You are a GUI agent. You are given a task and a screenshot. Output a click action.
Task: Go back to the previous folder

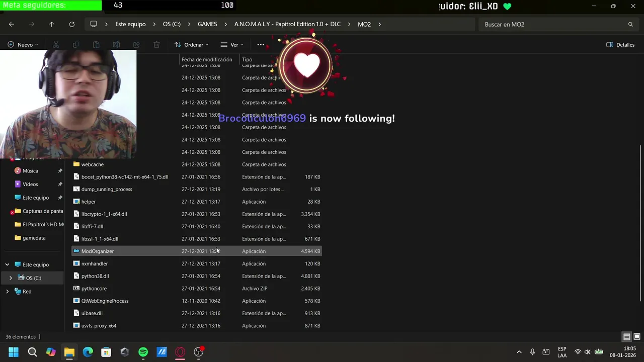(12, 24)
